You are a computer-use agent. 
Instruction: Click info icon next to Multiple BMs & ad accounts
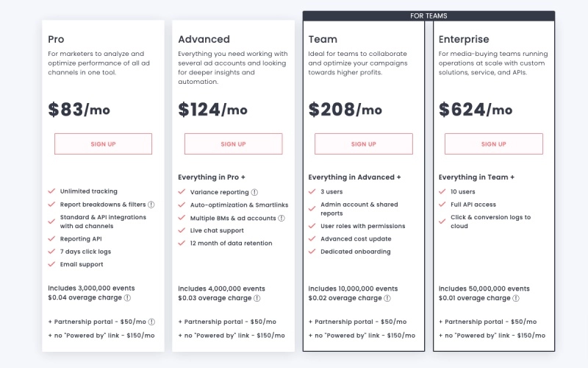[282, 218]
